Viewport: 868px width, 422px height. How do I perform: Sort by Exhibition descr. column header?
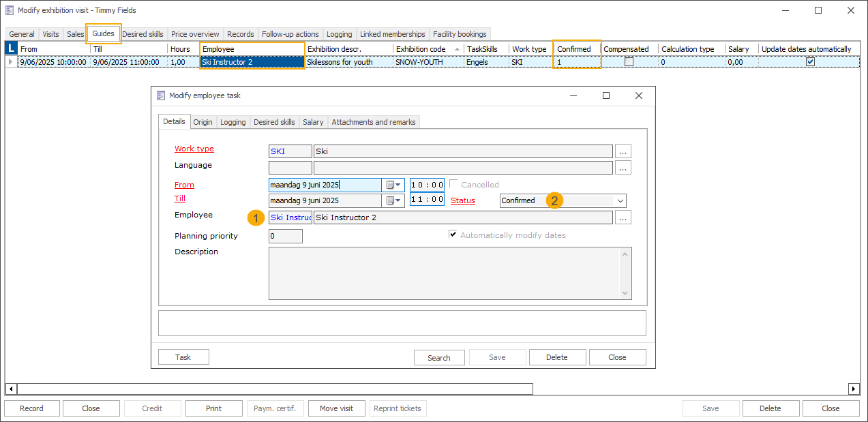point(348,49)
